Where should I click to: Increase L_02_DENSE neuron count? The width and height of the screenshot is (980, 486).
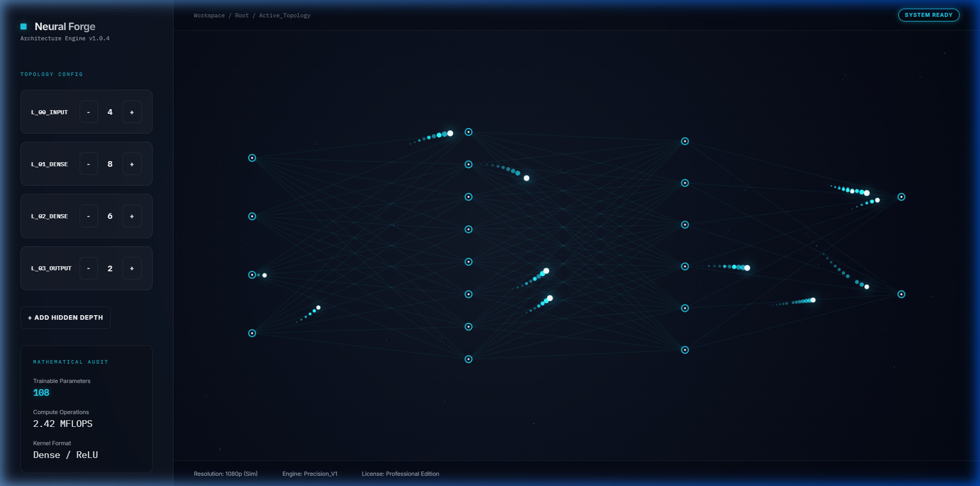point(132,216)
